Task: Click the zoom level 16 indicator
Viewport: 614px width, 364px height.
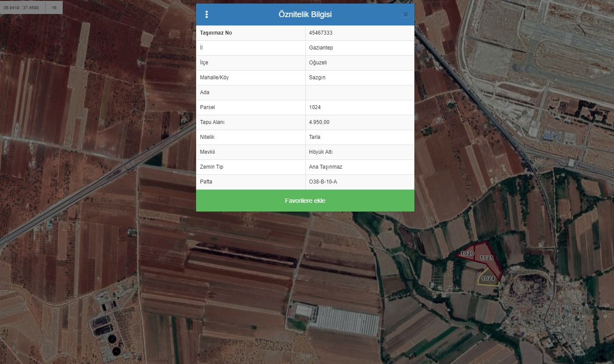Action: (x=54, y=7)
